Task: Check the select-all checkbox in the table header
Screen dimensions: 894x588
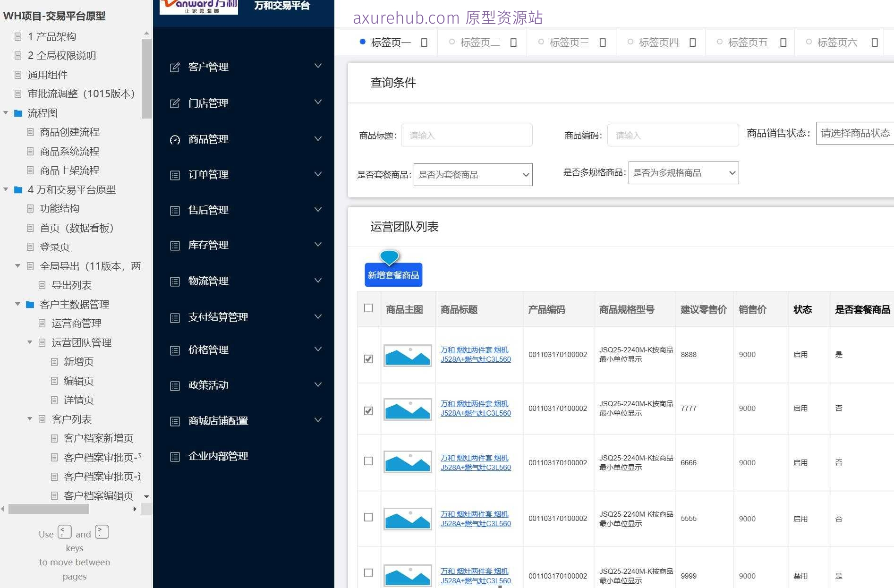Action: 369,307
